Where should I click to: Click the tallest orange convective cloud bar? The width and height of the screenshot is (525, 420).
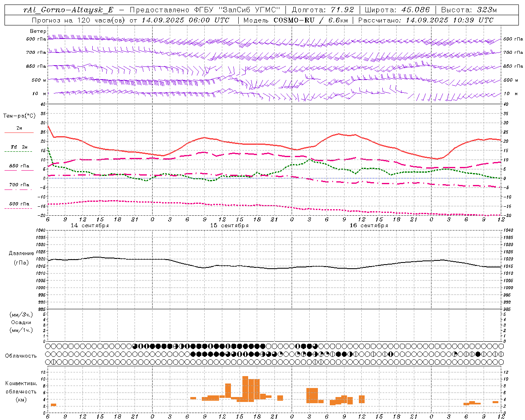(x=245, y=389)
